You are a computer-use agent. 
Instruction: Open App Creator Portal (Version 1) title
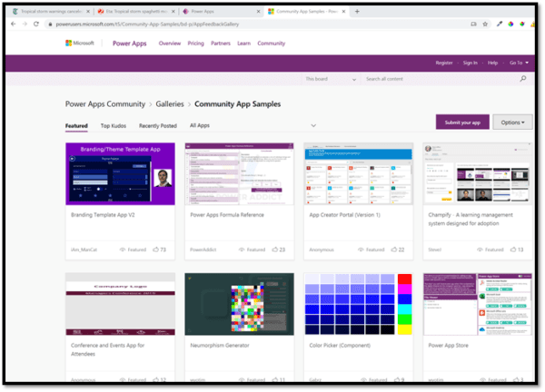pyautogui.click(x=345, y=215)
